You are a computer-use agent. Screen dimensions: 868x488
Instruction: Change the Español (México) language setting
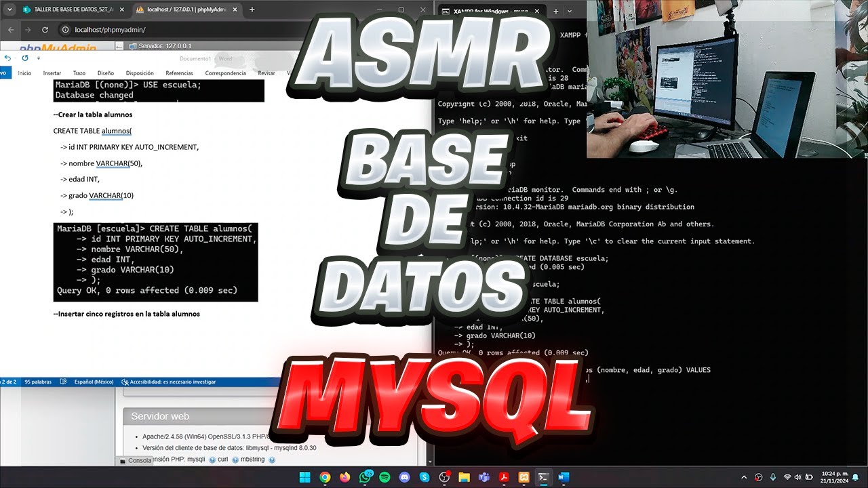click(x=94, y=382)
